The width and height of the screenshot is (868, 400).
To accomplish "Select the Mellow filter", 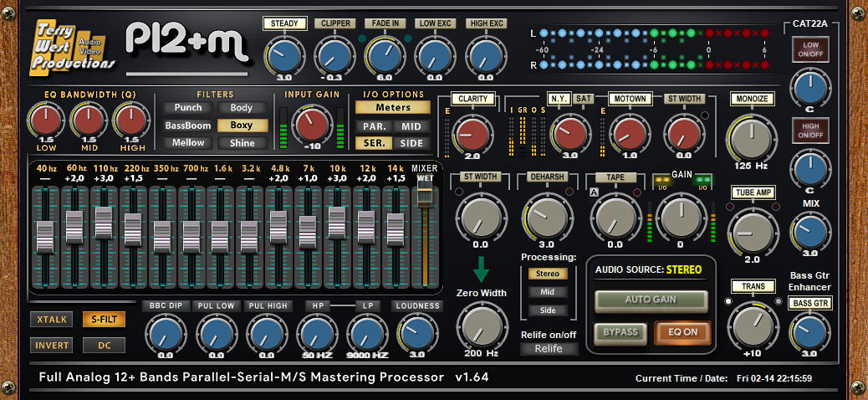I will click(x=188, y=143).
